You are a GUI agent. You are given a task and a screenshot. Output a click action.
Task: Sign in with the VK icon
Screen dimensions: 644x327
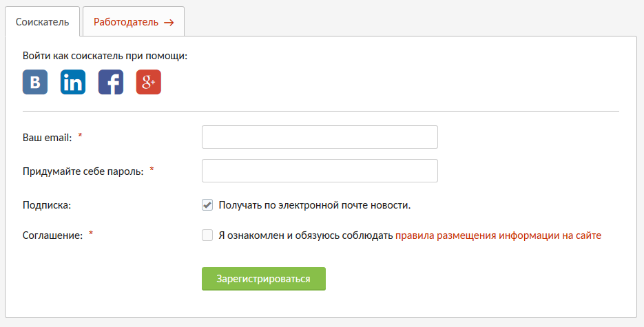(35, 83)
